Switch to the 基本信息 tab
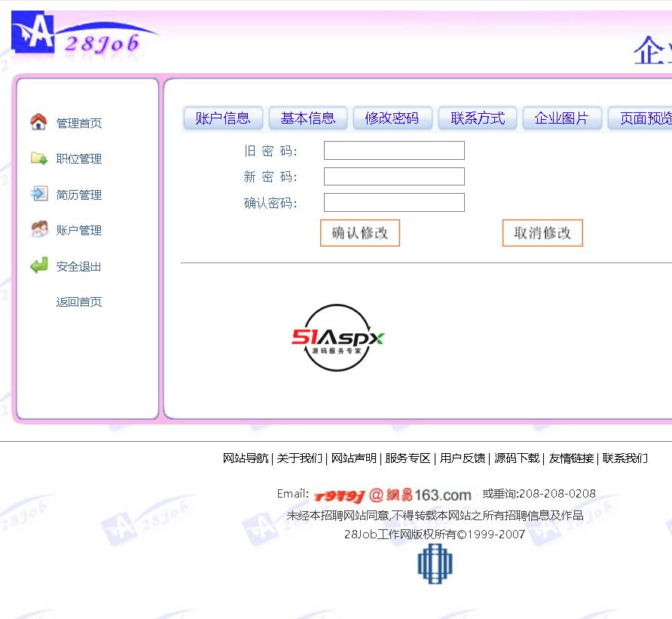 pos(307,118)
